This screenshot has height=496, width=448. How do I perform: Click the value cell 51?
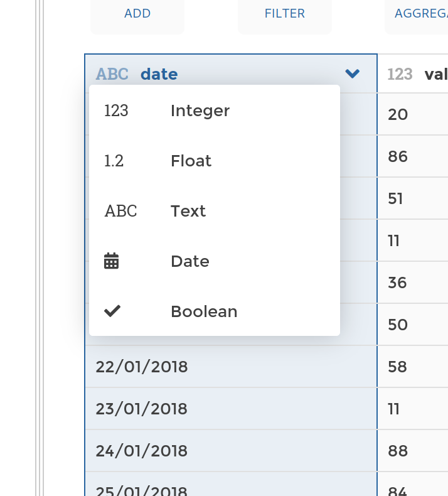pos(413,198)
